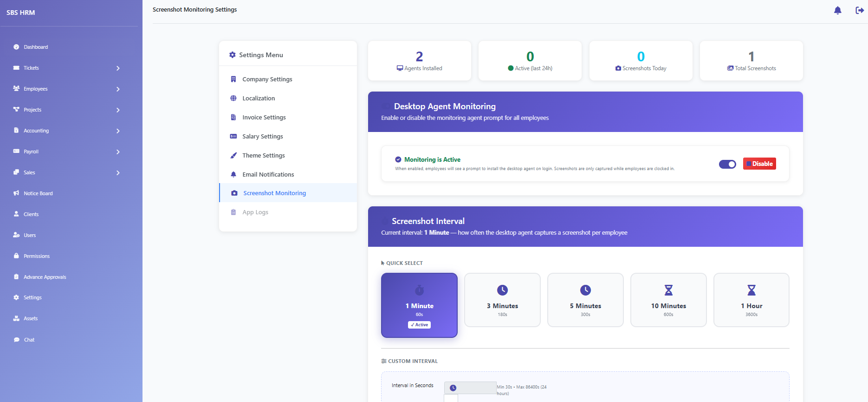This screenshot has width=868, height=402.
Task: Click the Notice Board megaphone icon
Action: point(16,193)
